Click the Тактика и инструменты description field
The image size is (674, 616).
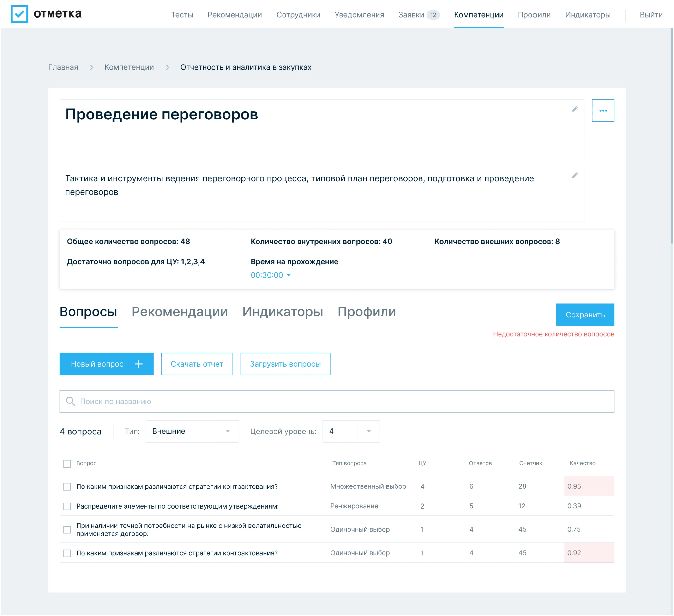coord(322,194)
